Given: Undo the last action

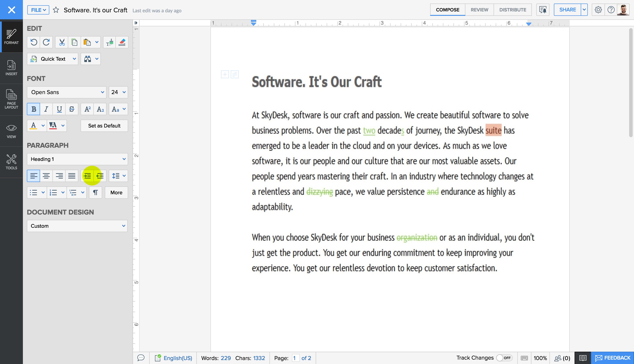Looking at the screenshot, I should [x=34, y=42].
